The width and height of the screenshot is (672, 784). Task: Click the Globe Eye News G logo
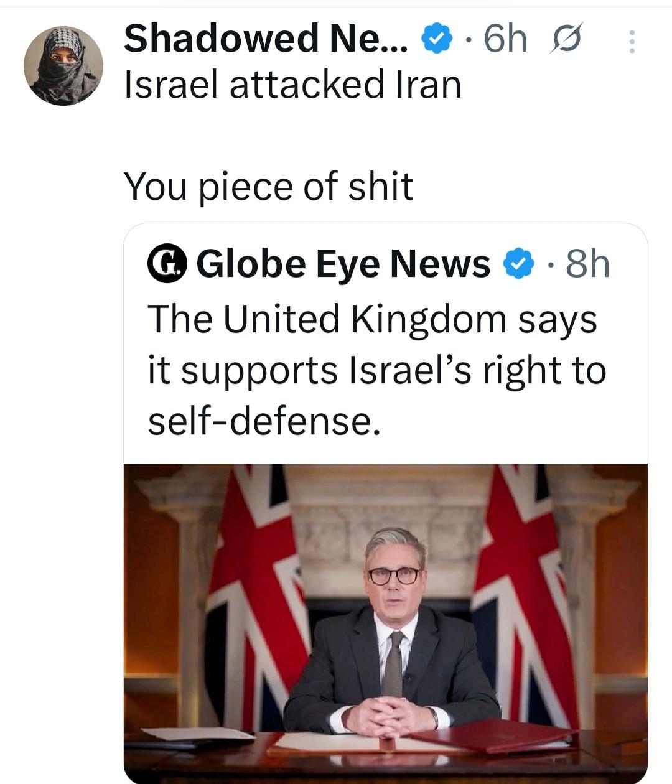167,264
